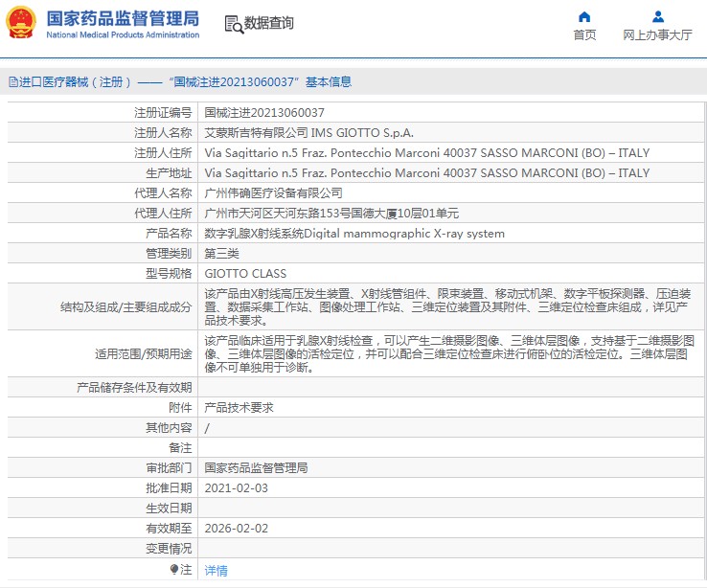Screen dimensions: 707x588
Task: Open the 详情 details link
Action: coord(217,571)
